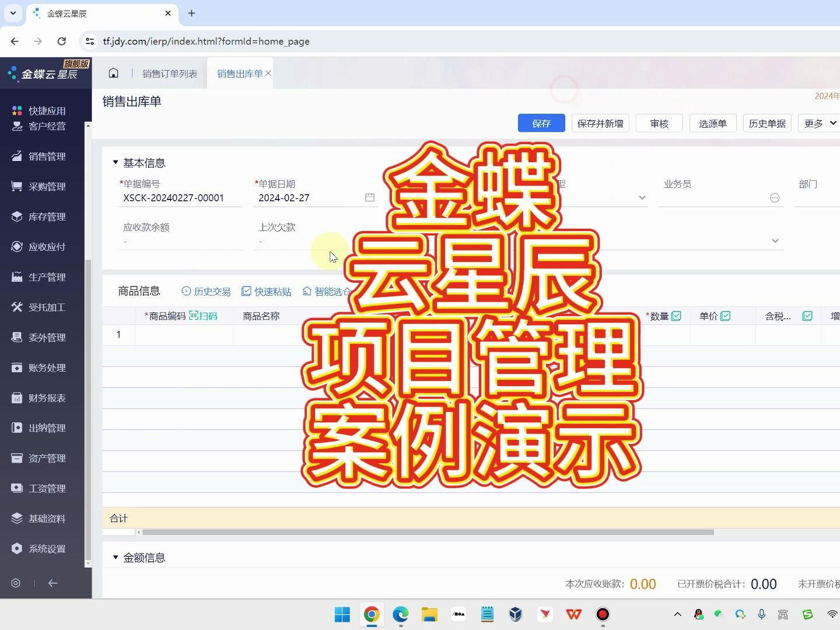840x630 pixels.
Task: Click the sidebar vertical scrollbar
Action: [88, 408]
